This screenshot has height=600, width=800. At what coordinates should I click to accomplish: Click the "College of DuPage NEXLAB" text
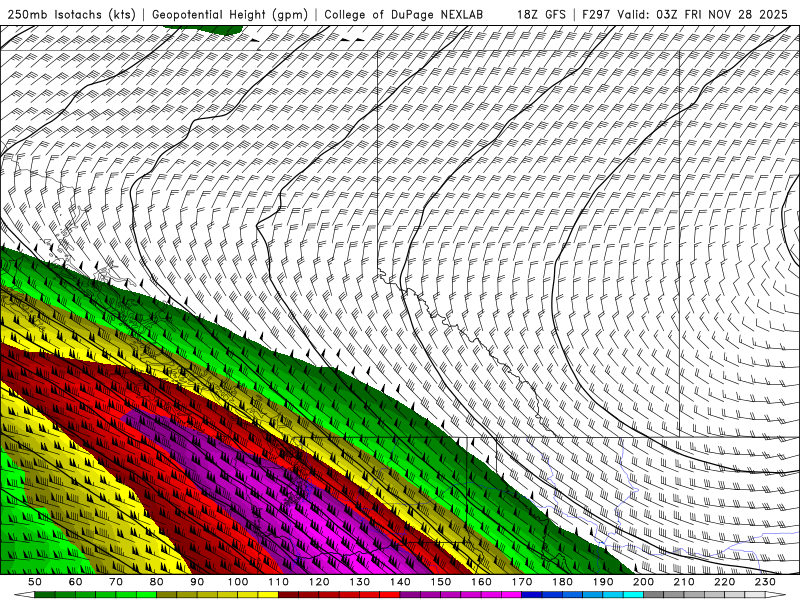(x=404, y=15)
